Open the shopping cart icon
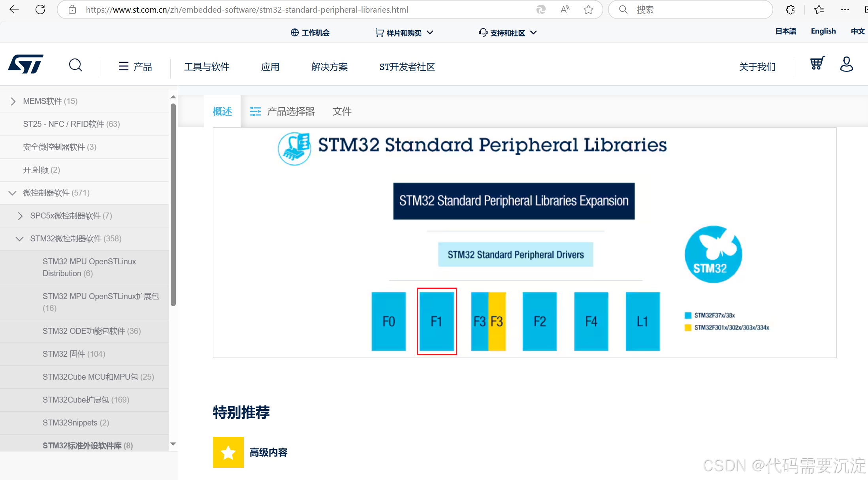The height and width of the screenshot is (480, 868). 817,63
